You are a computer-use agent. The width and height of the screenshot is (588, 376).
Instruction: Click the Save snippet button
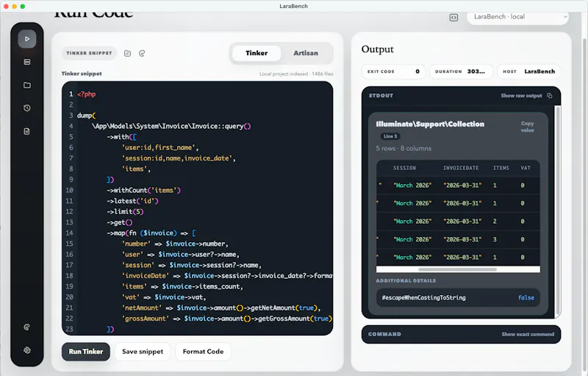(143, 352)
